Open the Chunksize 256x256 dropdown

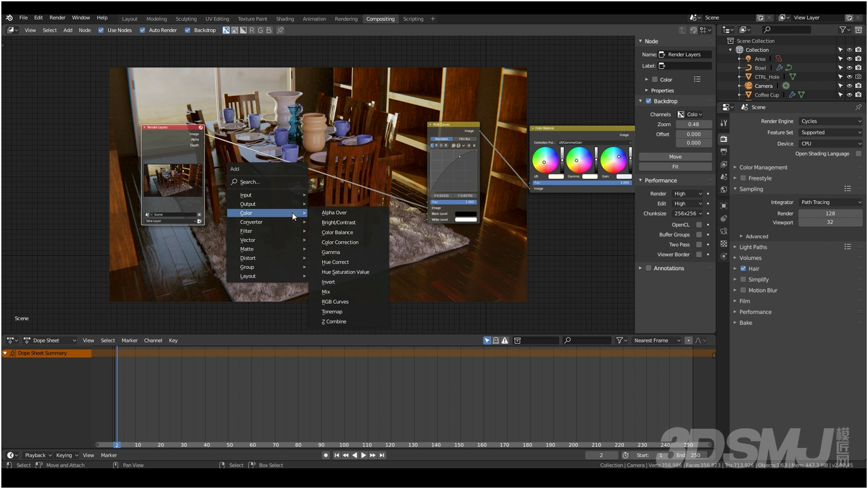pyautogui.click(x=688, y=213)
